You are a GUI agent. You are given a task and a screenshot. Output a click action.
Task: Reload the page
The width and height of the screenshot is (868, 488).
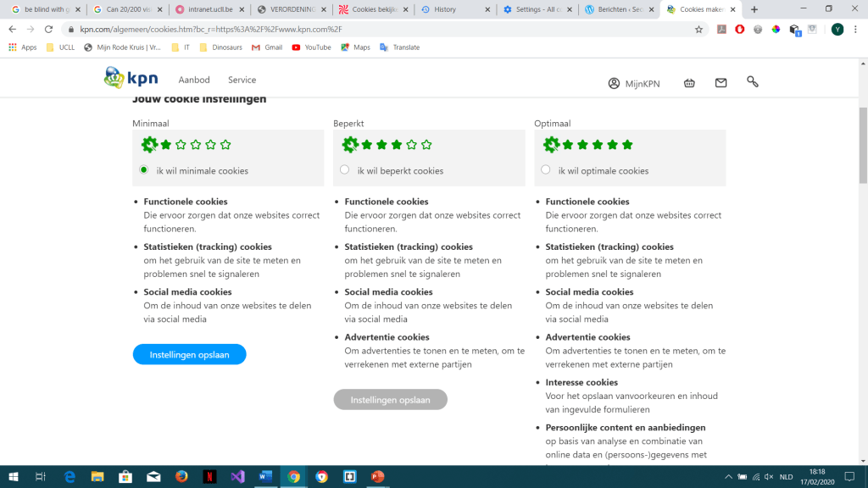pos(49,29)
